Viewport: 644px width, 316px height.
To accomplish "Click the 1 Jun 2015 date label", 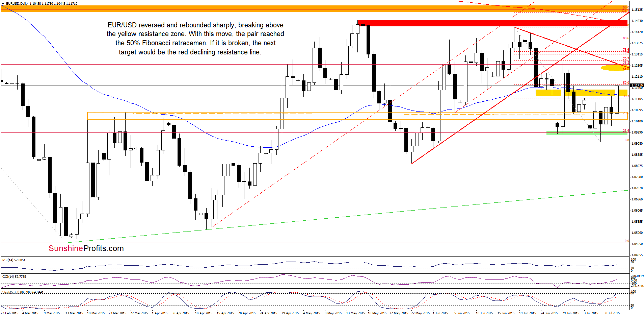I will coord(441,313).
